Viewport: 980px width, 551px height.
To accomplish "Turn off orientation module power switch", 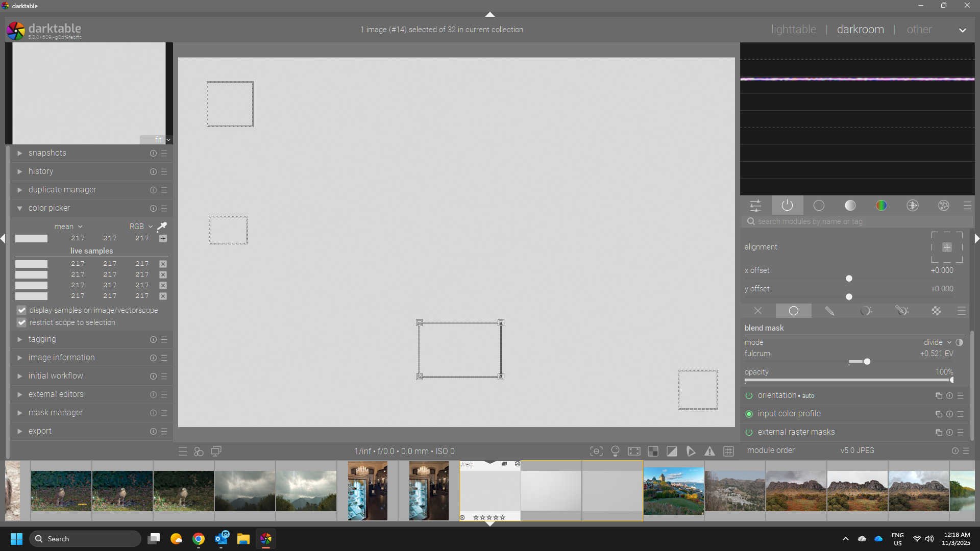I will [x=749, y=395].
